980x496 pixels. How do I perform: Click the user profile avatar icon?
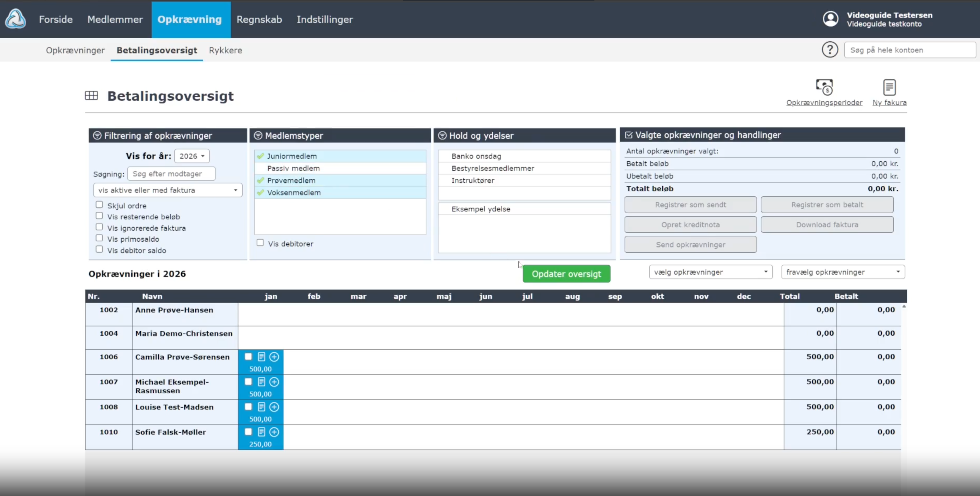pyautogui.click(x=830, y=19)
